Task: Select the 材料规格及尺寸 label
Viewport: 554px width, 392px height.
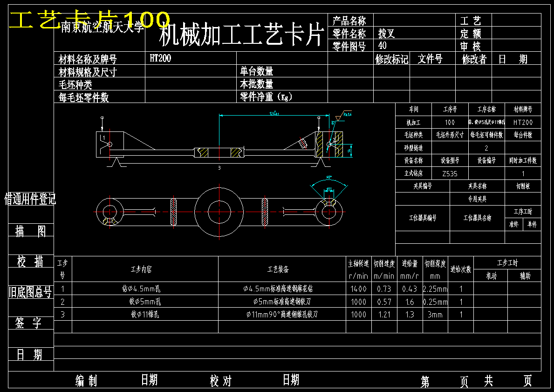Action: [88, 72]
